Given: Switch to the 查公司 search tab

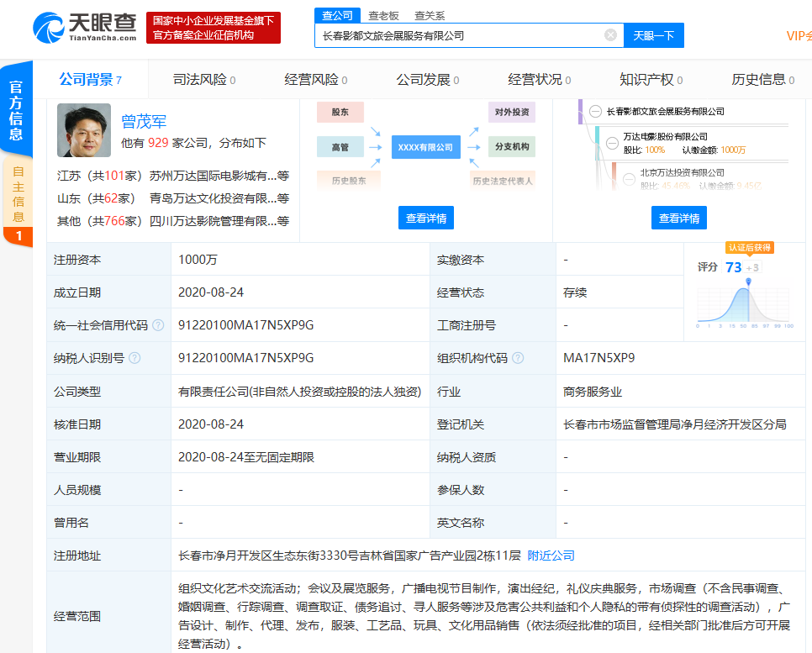Looking at the screenshot, I should pyautogui.click(x=337, y=15).
